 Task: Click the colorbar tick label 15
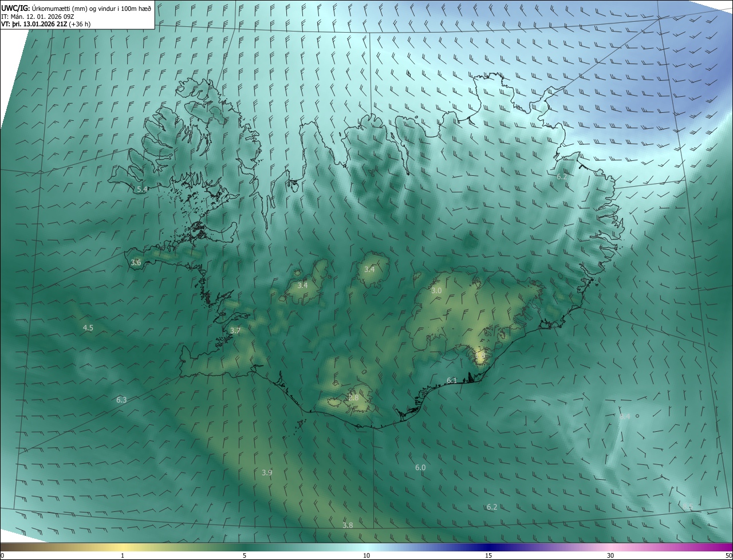pyautogui.click(x=488, y=555)
